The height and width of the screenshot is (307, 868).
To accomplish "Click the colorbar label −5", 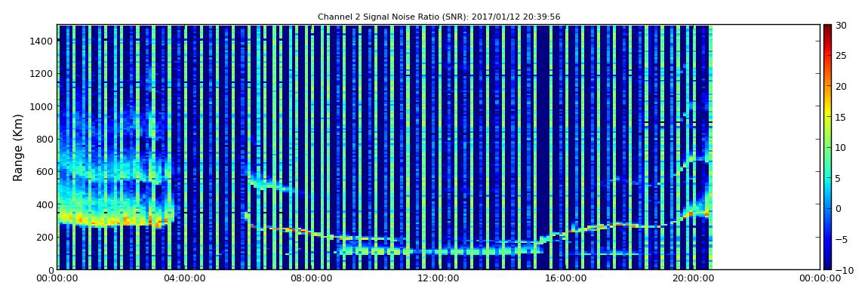I will pos(841,239).
